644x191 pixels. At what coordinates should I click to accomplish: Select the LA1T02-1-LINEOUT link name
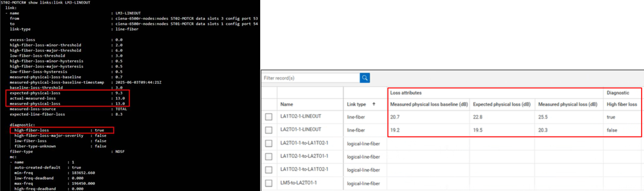[301, 116]
